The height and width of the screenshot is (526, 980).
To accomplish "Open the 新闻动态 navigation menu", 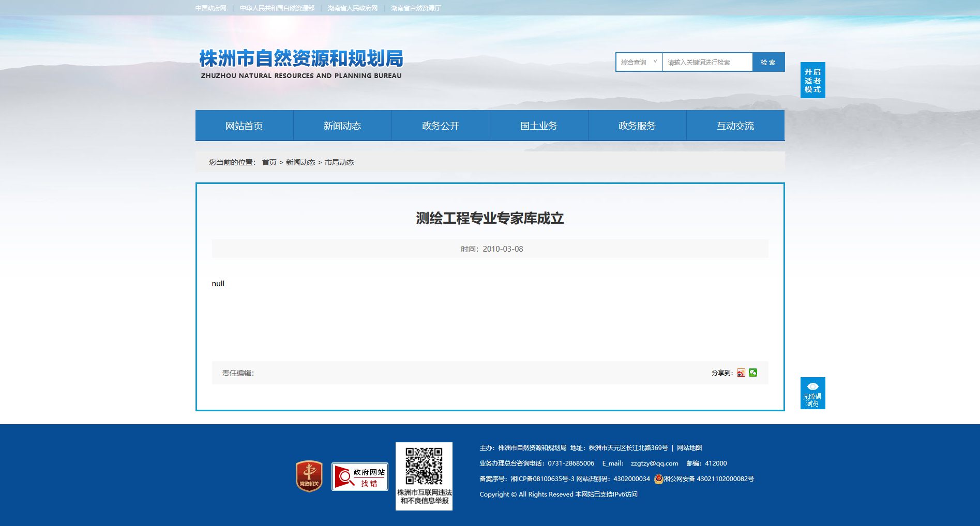I will click(342, 126).
